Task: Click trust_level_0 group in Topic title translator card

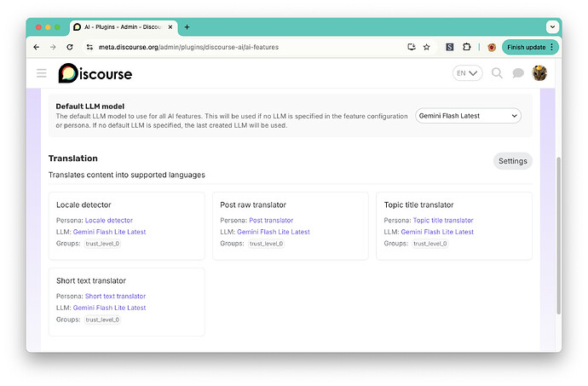Action: tap(430, 244)
